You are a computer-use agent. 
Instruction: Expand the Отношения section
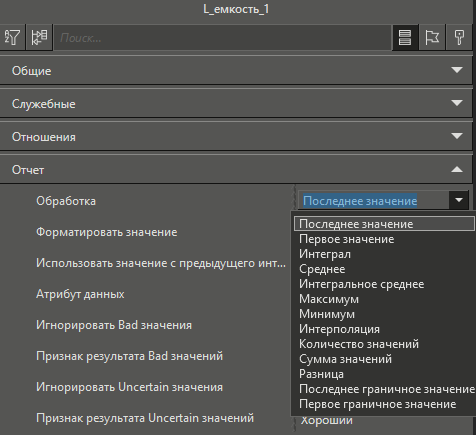point(236,136)
